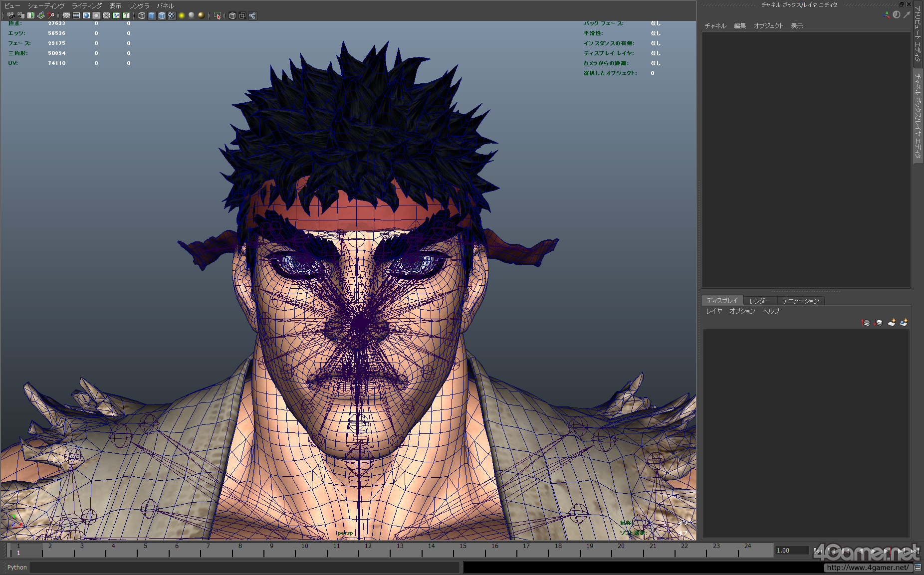Toggle the film gate icon
Screen dimensions: 924x575
click(76, 15)
